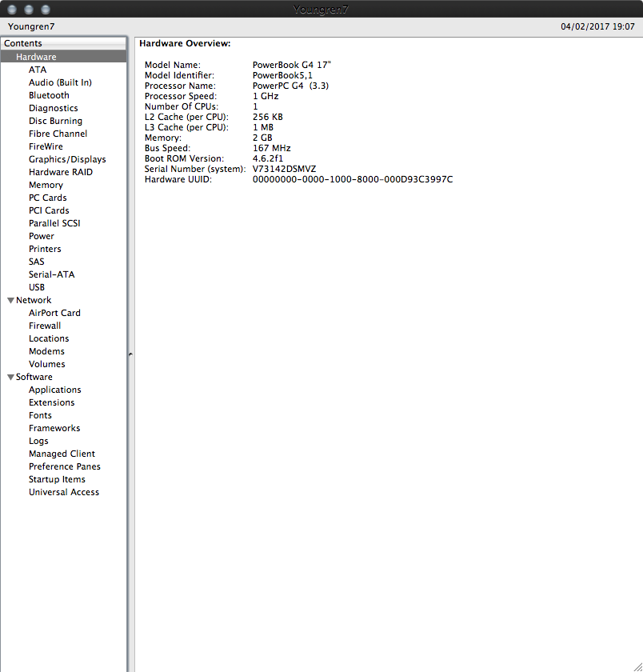Image resolution: width=643 pixels, height=672 pixels.
Task: Open the Bluetooth section
Action: (x=49, y=95)
